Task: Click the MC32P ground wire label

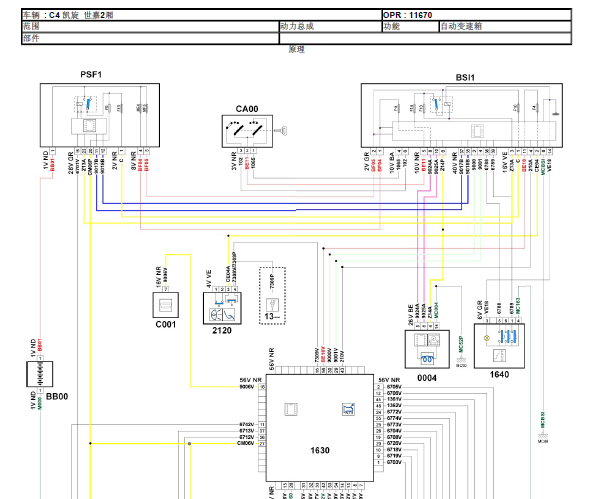Action: pyautogui.click(x=461, y=344)
